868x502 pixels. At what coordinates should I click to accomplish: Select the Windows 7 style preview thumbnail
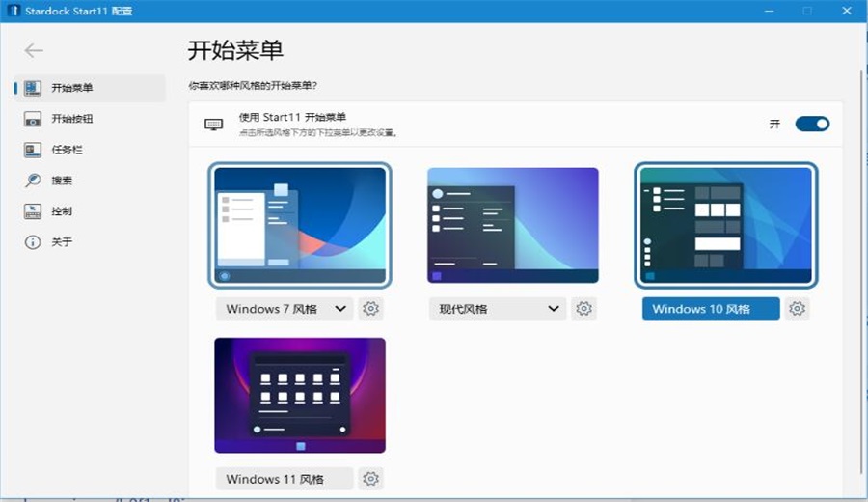tap(300, 226)
